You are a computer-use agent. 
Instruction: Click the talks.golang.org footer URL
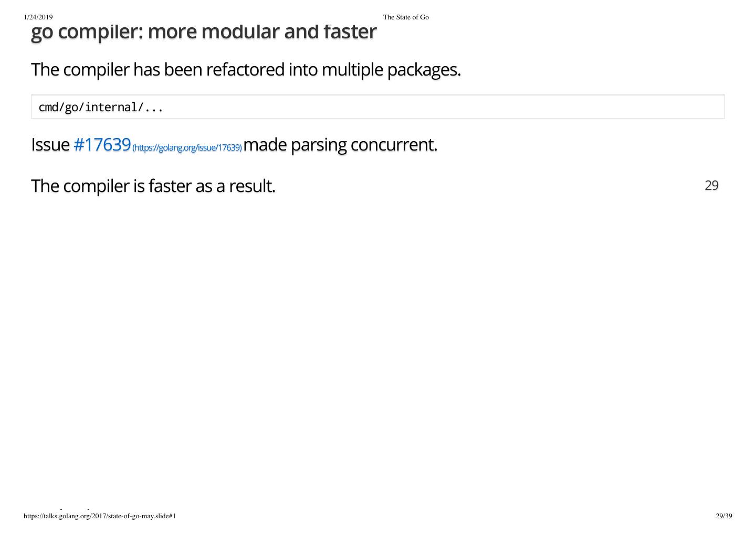(x=100, y=516)
